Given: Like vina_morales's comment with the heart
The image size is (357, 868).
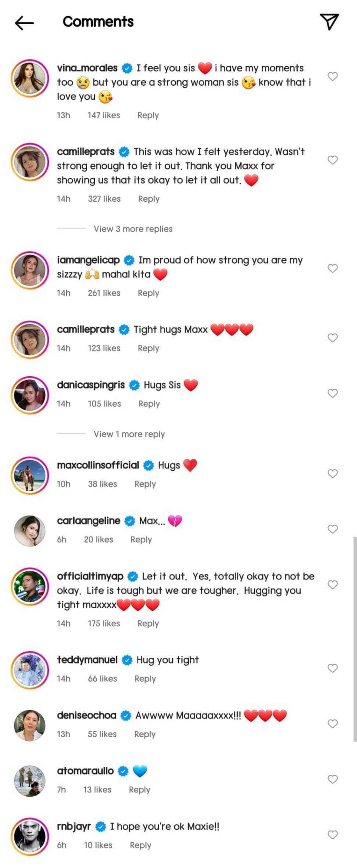Looking at the screenshot, I should (332, 76).
